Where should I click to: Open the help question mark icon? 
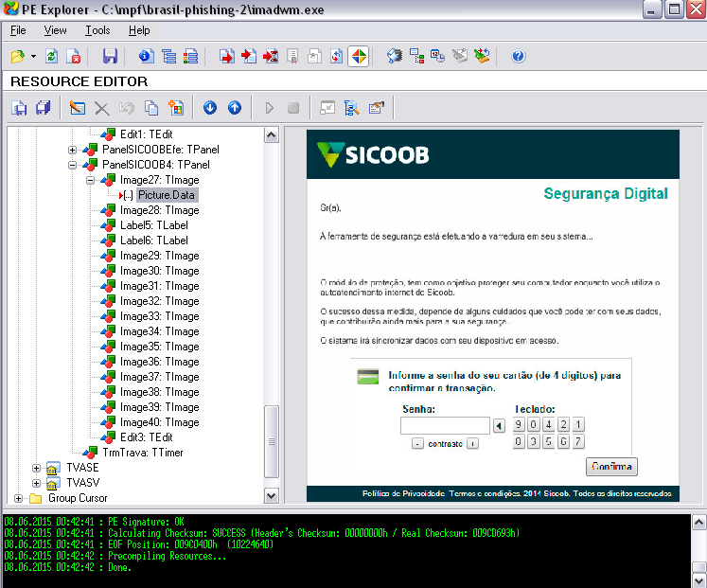[x=519, y=57]
